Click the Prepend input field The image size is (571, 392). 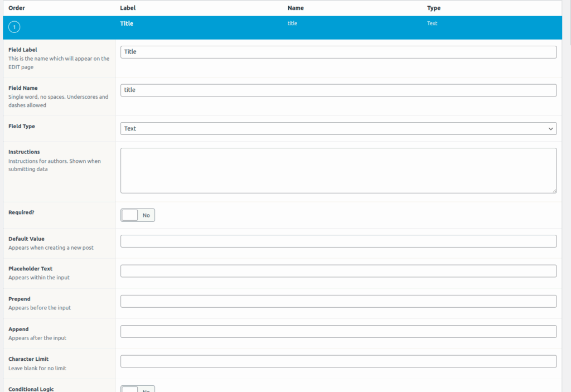point(338,302)
